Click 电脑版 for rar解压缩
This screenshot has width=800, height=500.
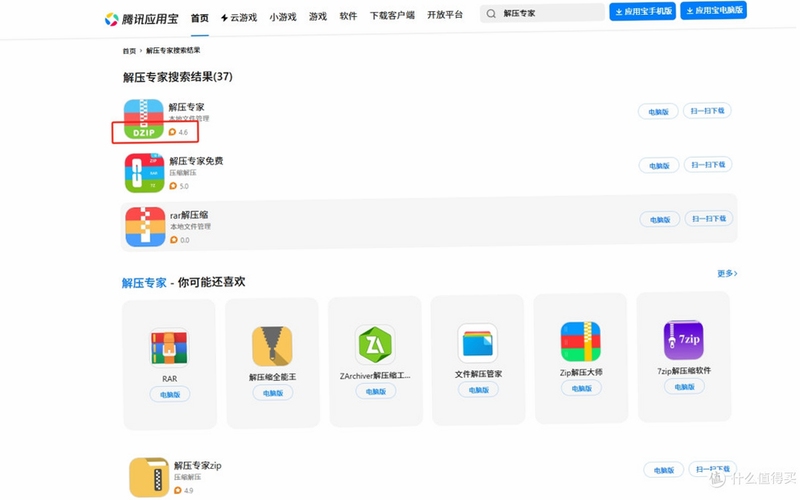pyautogui.click(x=660, y=220)
